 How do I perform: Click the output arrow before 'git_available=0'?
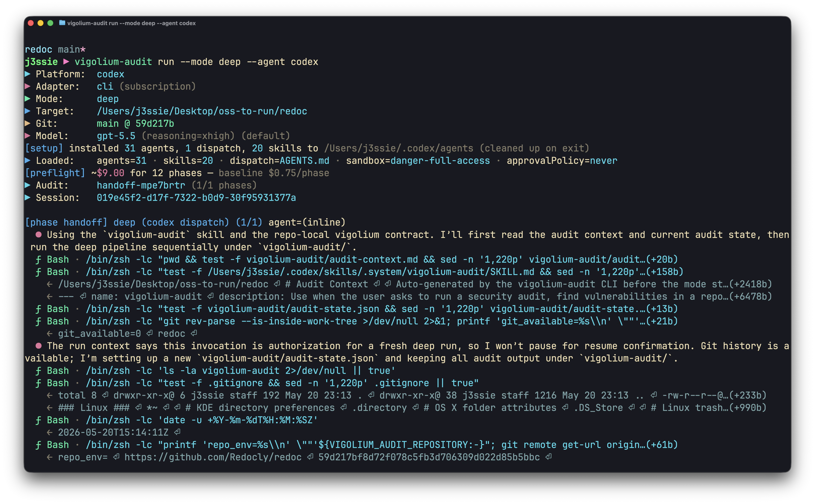pyautogui.click(x=50, y=333)
